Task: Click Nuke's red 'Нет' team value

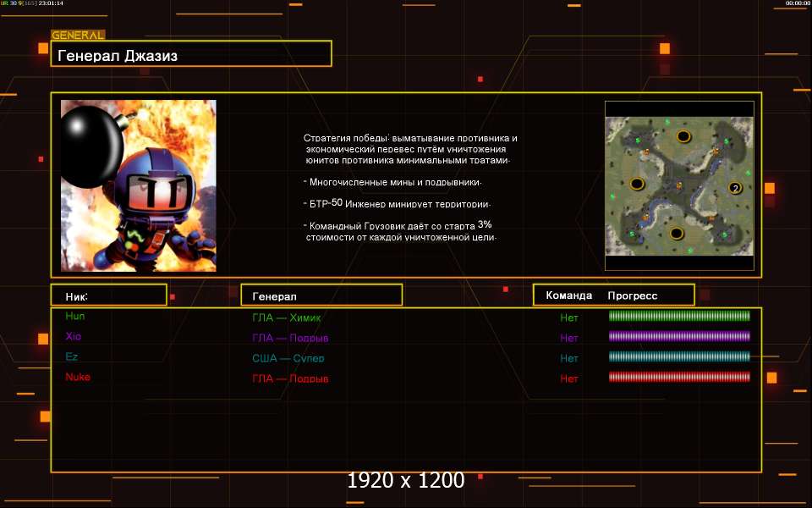Action: coord(568,378)
